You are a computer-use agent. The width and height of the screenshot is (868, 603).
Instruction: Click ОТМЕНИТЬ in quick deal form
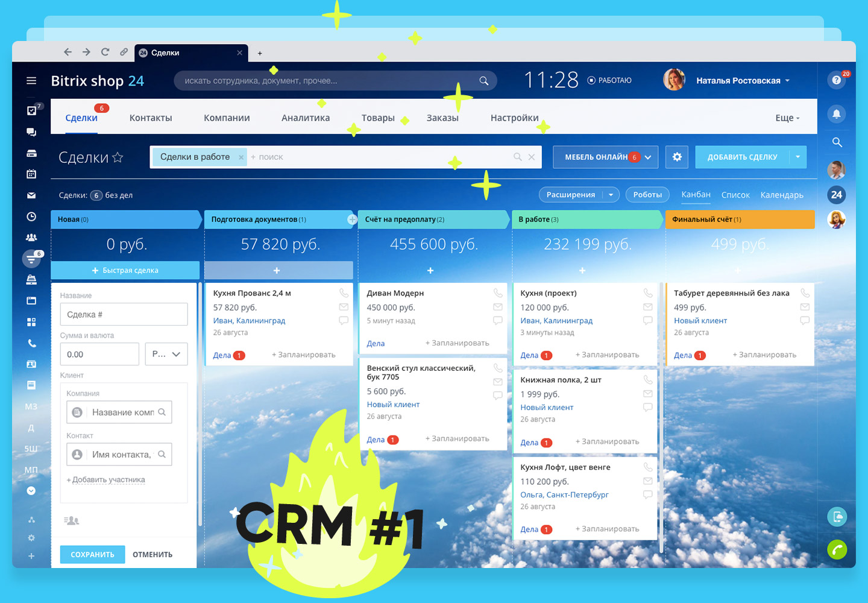tap(153, 554)
